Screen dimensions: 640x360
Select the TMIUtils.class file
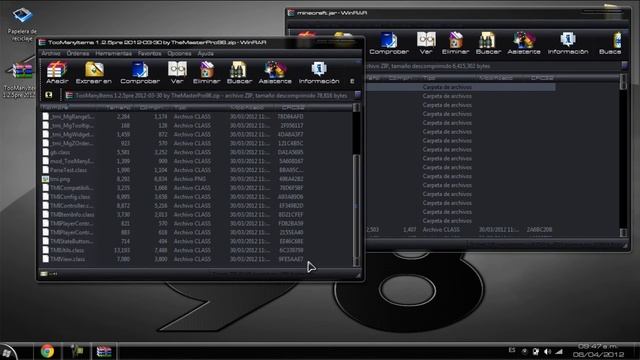(67, 250)
